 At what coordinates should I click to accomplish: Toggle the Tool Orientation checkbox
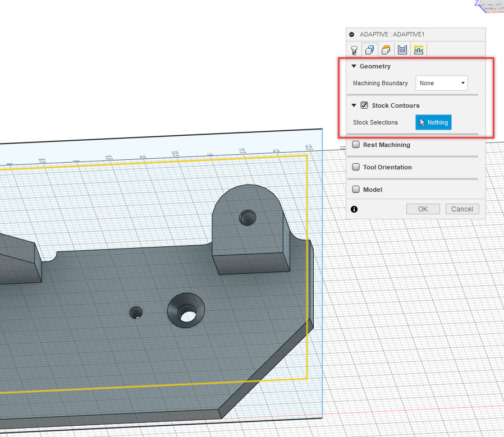click(x=356, y=167)
